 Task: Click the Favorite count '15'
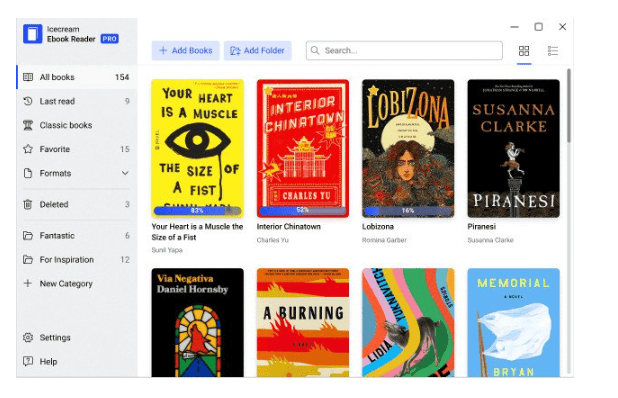tap(125, 149)
